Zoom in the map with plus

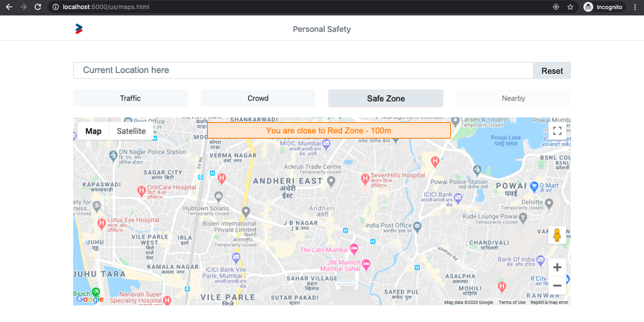557,268
